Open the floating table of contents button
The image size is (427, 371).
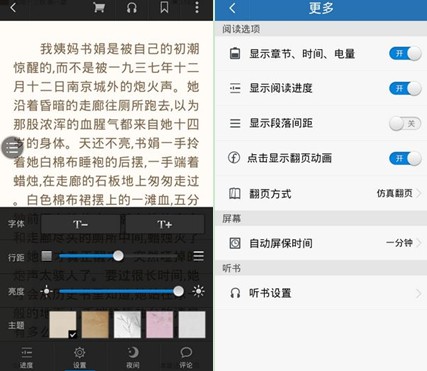[x=12, y=147]
